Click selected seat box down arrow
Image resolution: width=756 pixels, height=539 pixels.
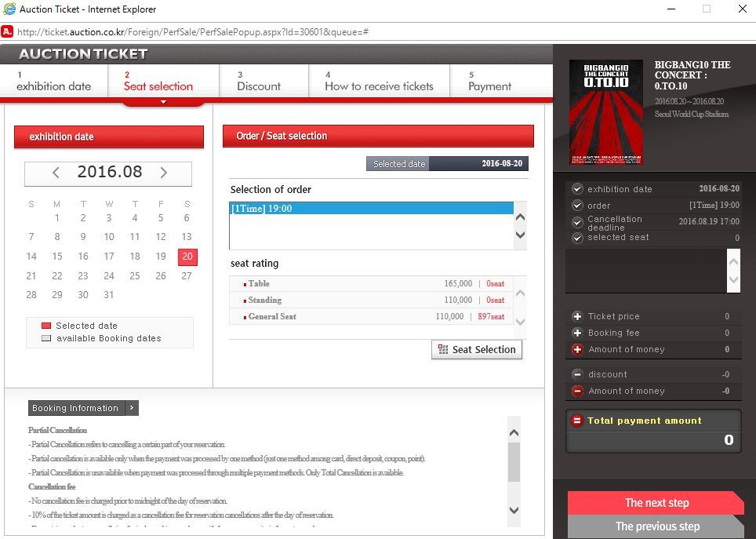click(x=733, y=279)
